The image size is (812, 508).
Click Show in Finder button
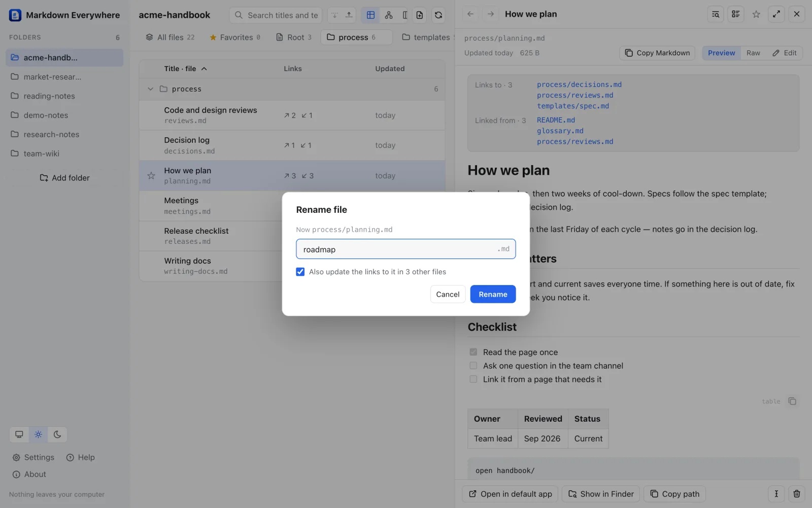(601, 494)
